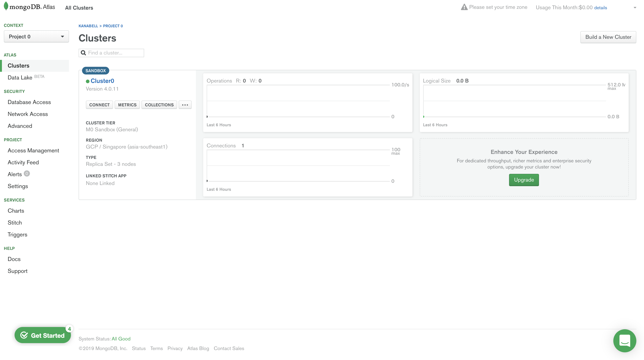Open Stitch service

[x=15, y=223]
